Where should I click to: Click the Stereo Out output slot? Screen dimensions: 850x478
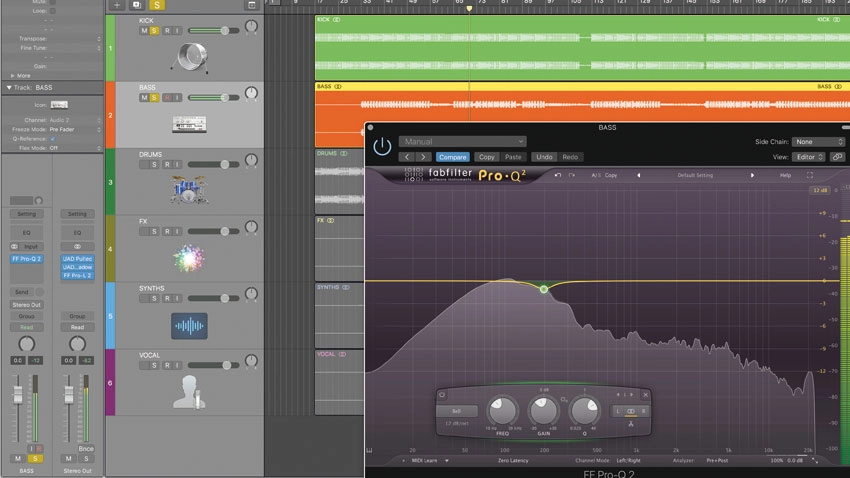click(27, 305)
